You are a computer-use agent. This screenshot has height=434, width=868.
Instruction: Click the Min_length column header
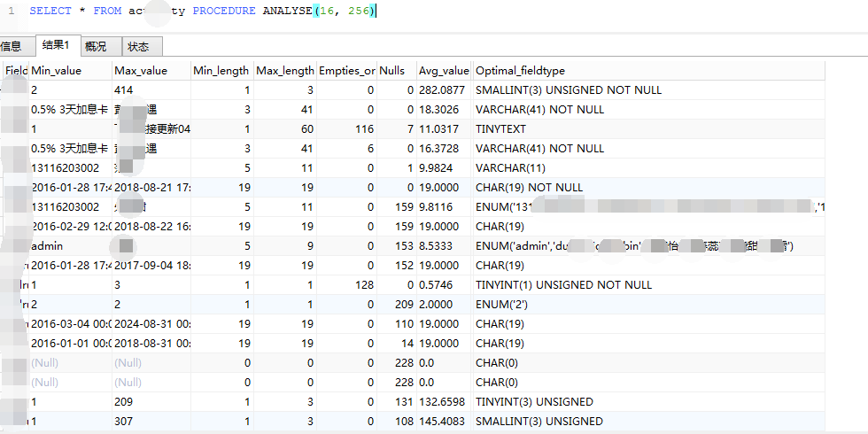pos(222,71)
